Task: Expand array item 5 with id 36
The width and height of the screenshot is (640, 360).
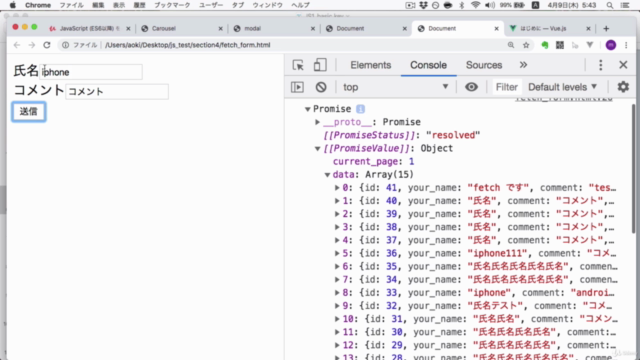Action: 337,253
